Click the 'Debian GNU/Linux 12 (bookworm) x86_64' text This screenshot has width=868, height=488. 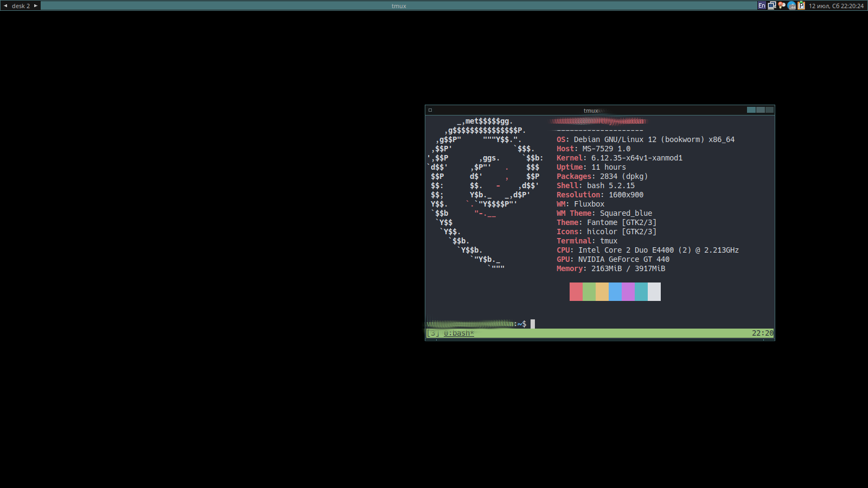coord(654,139)
